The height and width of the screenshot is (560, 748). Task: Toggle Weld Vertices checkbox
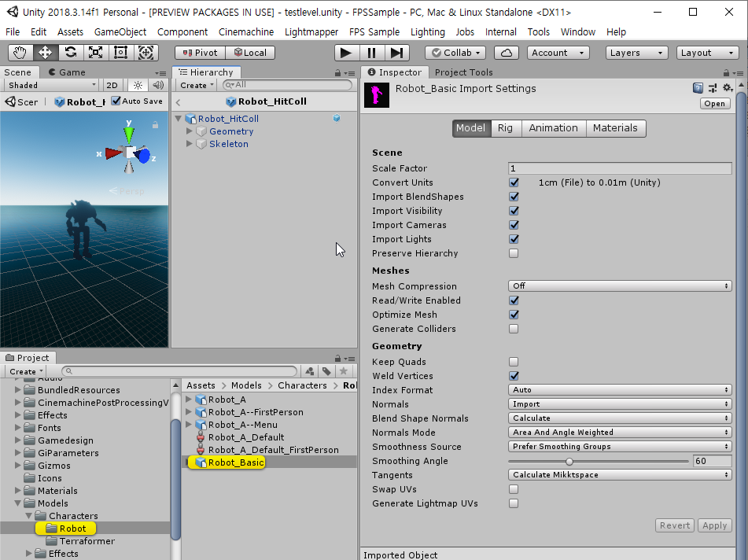pos(514,377)
